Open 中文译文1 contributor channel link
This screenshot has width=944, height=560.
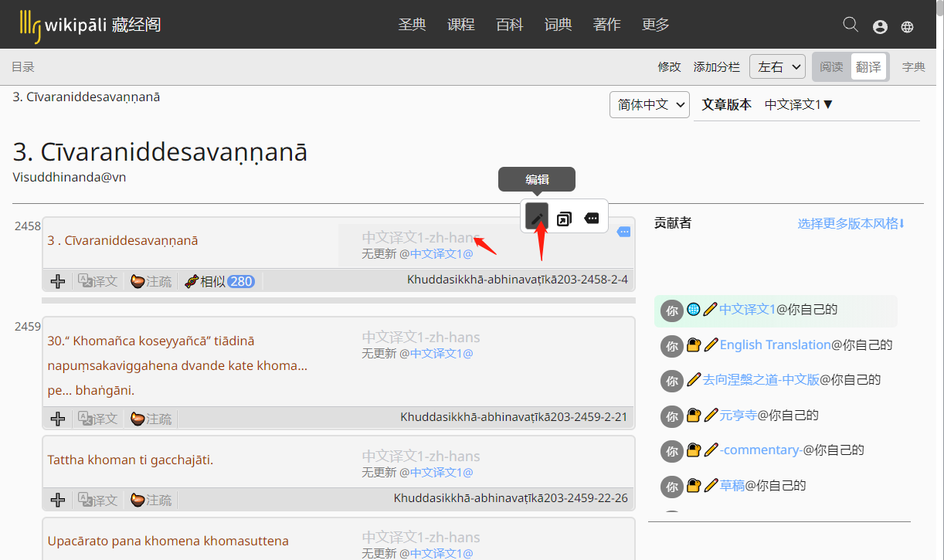coord(748,310)
